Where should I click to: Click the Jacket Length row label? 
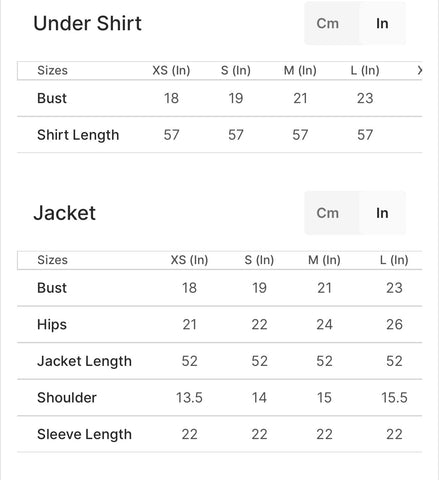click(x=84, y=361)
